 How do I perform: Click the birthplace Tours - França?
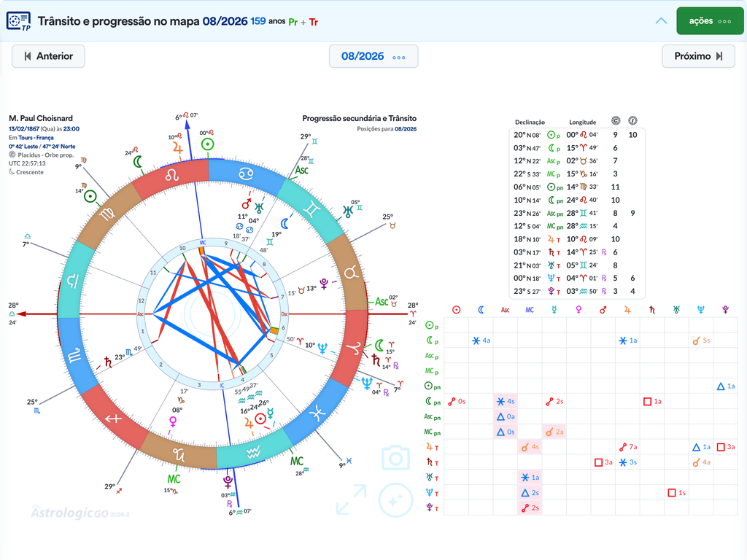pyautogui.click(x=36, y=138)
